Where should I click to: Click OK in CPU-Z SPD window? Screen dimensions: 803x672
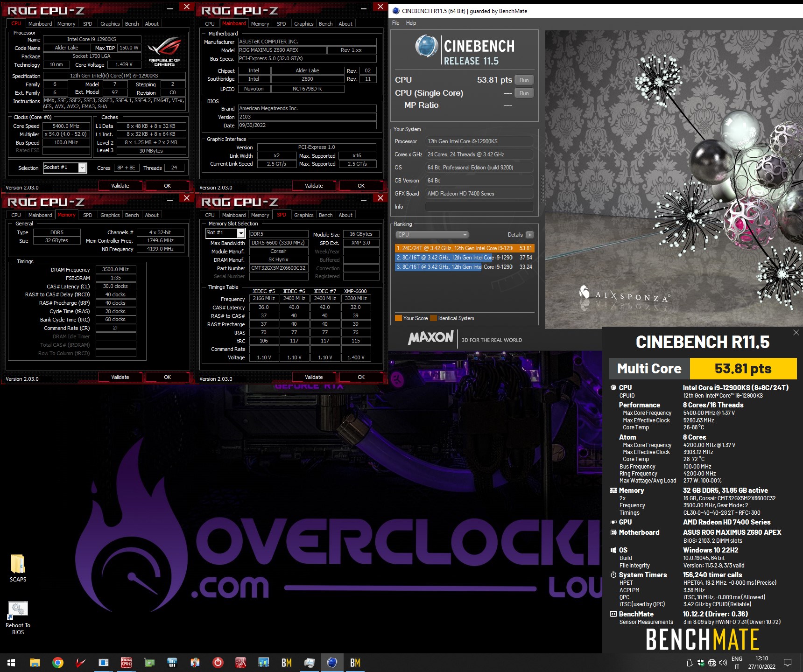(361, 377)
